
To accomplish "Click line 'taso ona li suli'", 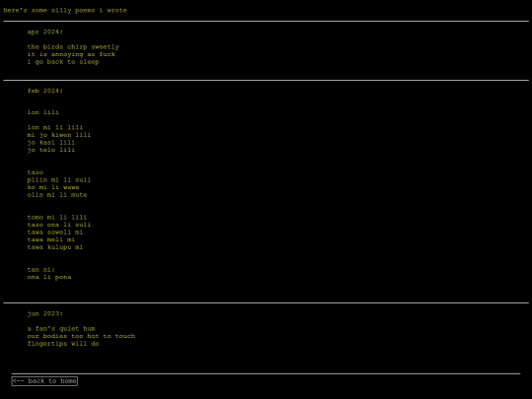I will coord(59,225).
